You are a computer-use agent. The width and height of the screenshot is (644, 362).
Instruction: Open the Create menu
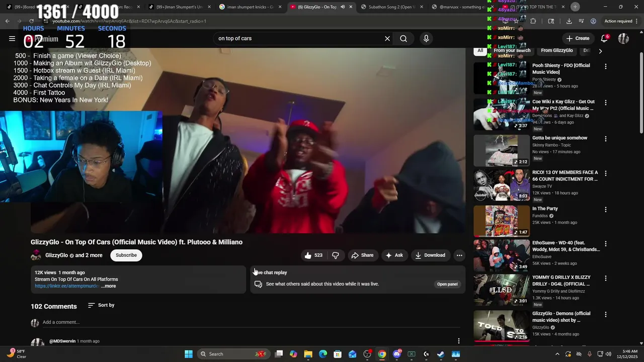(x=578, y=38)
